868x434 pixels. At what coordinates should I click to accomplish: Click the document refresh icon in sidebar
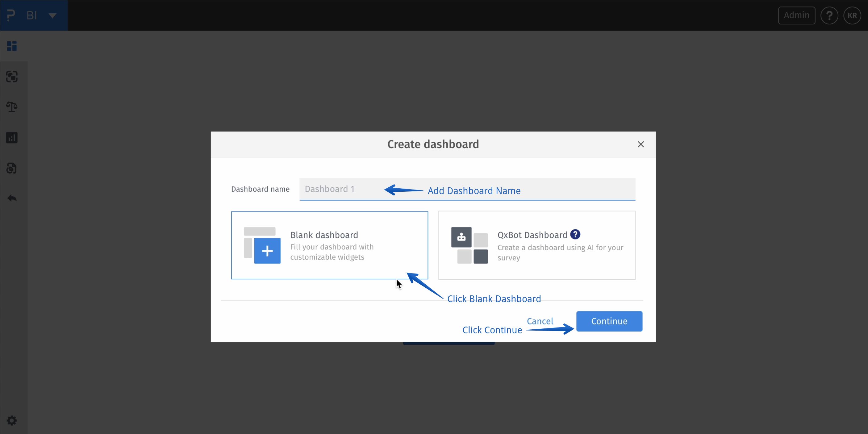(x=12, y=168)
